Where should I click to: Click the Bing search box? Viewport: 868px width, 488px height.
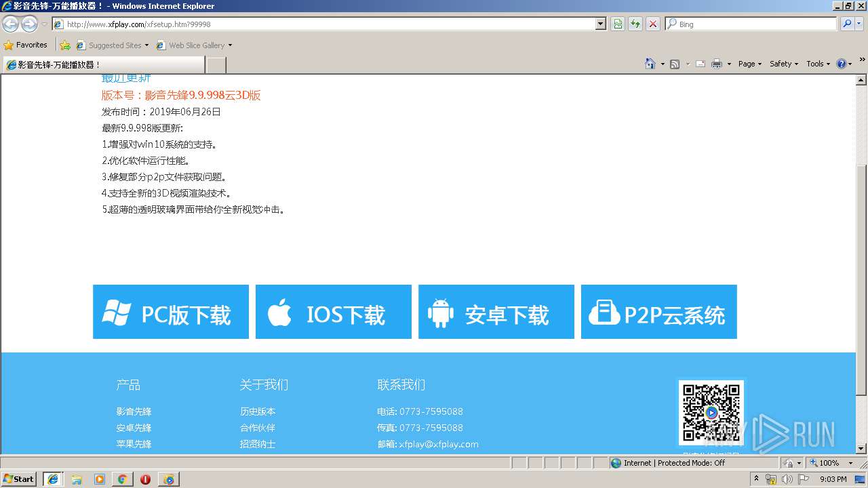click(751, 24)
